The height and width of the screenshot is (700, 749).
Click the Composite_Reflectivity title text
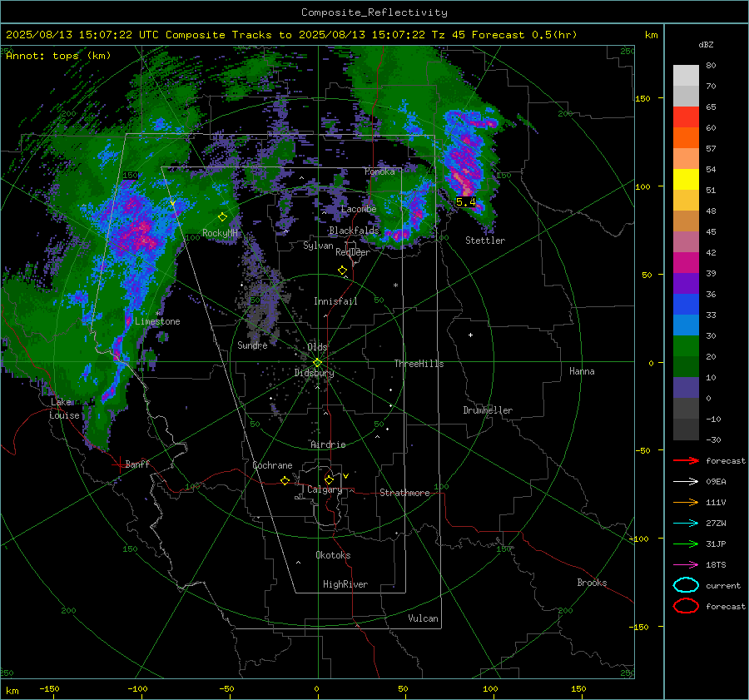374,12
